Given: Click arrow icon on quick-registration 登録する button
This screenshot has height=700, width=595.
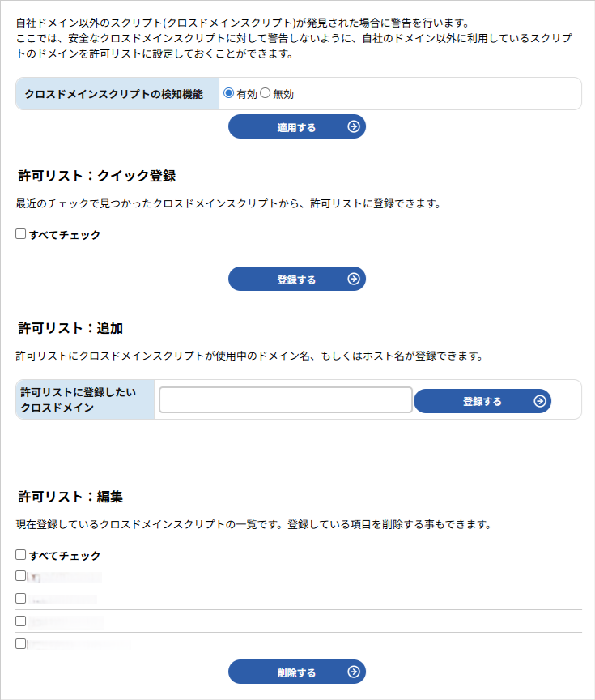Looking at the screenshot, I should tap(354, 279).
